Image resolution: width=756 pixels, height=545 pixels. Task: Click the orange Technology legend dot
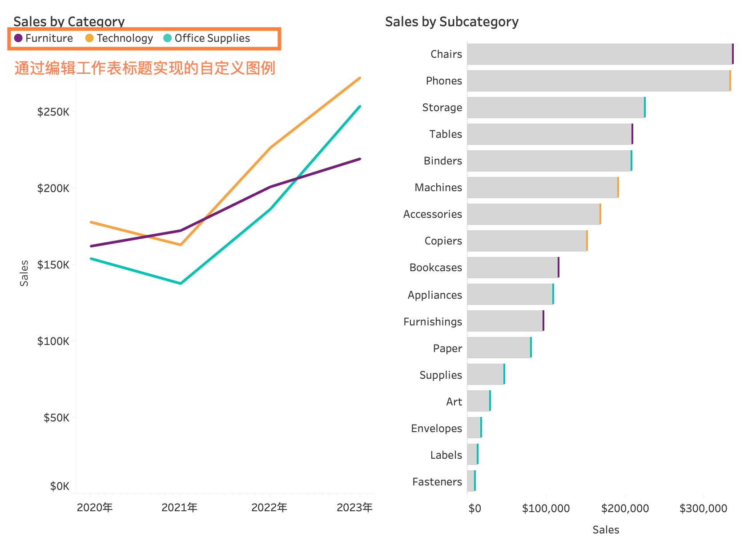(x=89, y=38)
